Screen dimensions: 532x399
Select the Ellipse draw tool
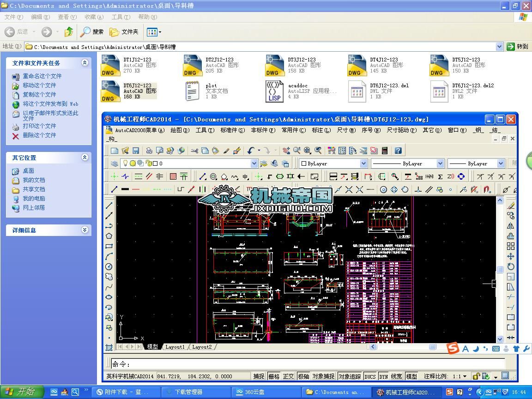(109, 297)
